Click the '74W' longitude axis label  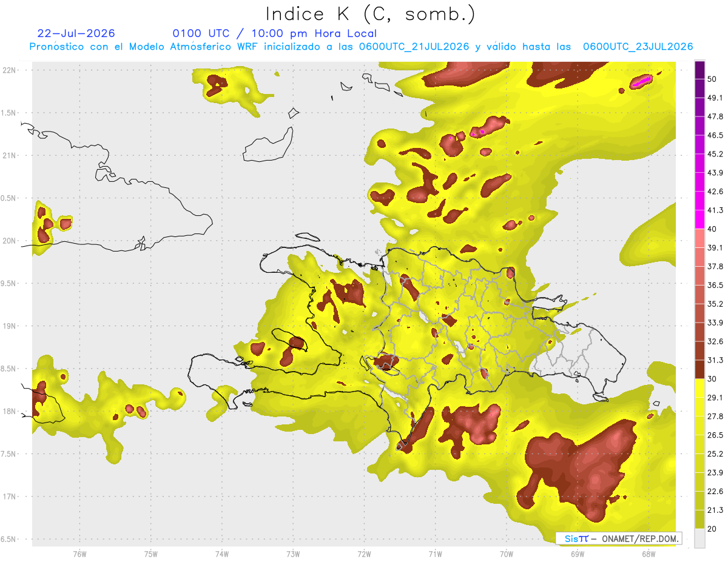[222, 554]
